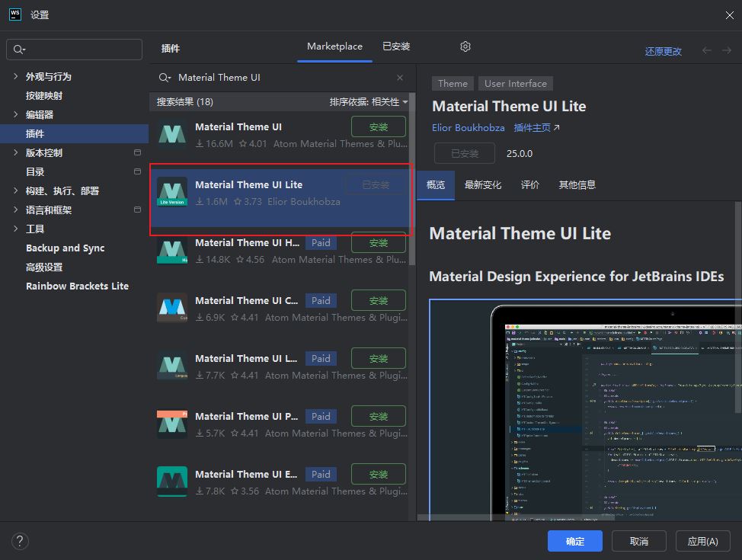The image size is (742, 560).
Task: Click the version number 25.0.0
Action: click(519, 153)
